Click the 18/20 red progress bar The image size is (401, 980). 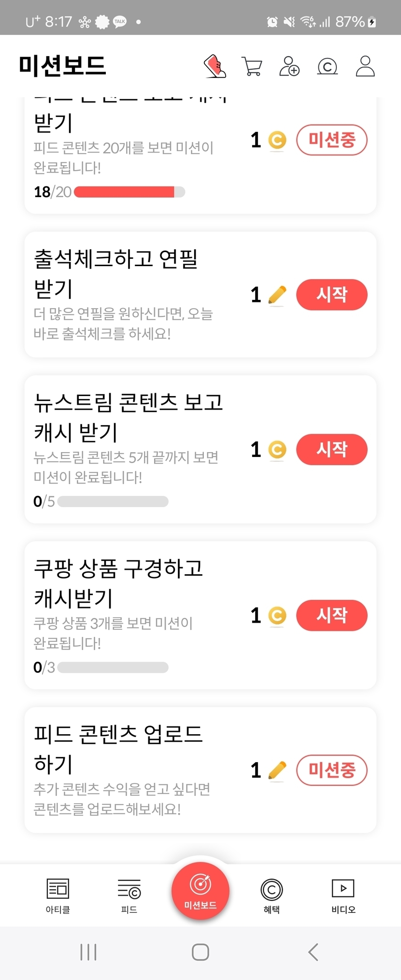click(x=129, y=192)
